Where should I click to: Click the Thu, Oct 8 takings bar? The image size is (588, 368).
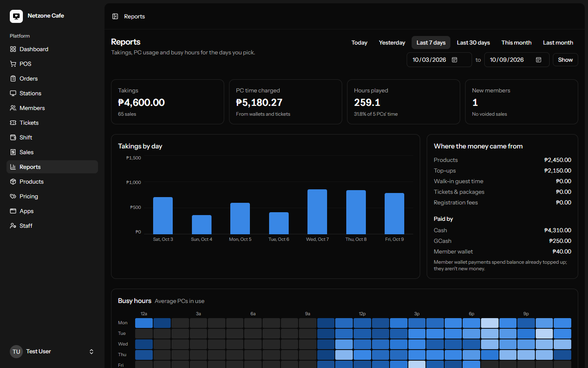pos(356,212)
